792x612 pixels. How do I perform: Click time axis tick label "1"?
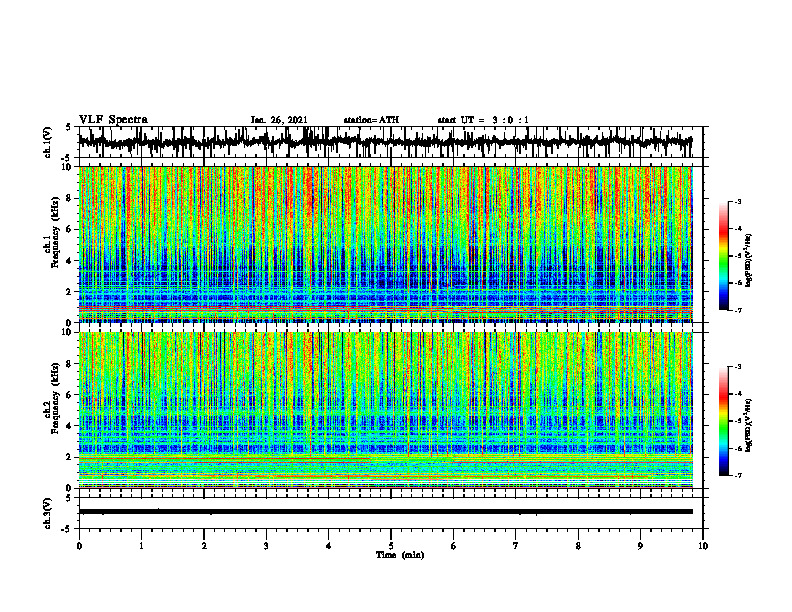[141, 546]
